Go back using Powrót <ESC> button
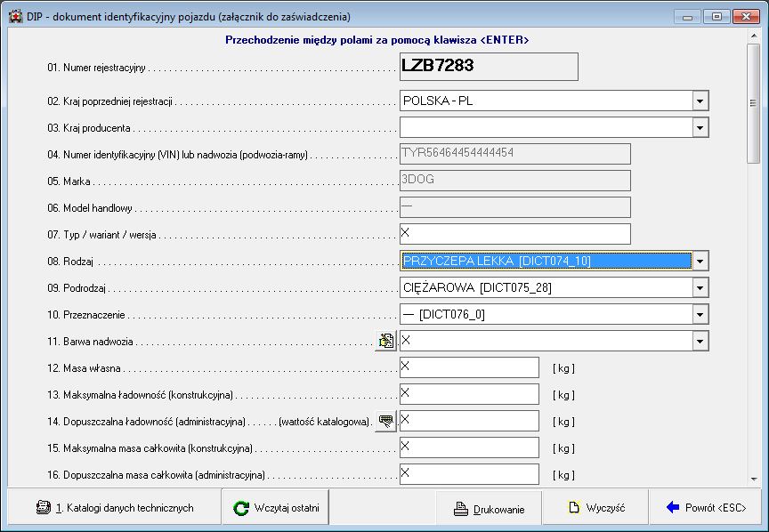 [x=706, y=508]
